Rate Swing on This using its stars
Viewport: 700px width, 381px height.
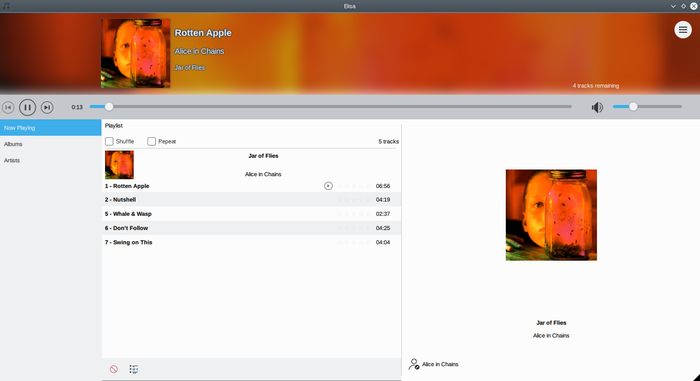coord(354,242)
